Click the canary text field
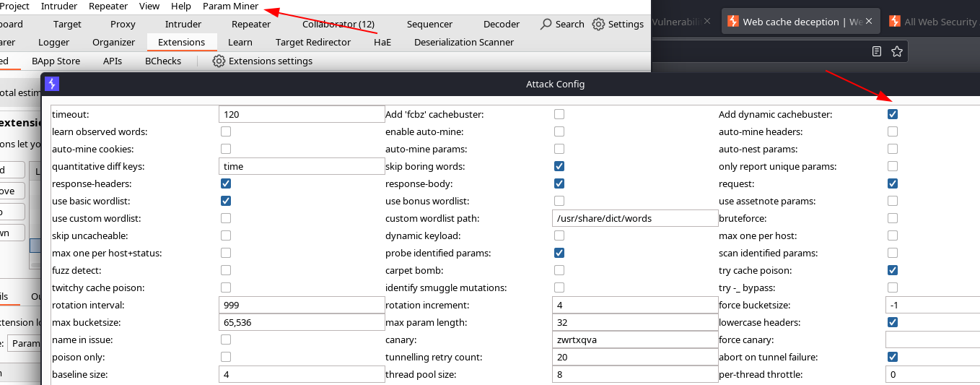Screen dimensions: 980x385 (635, 339)
